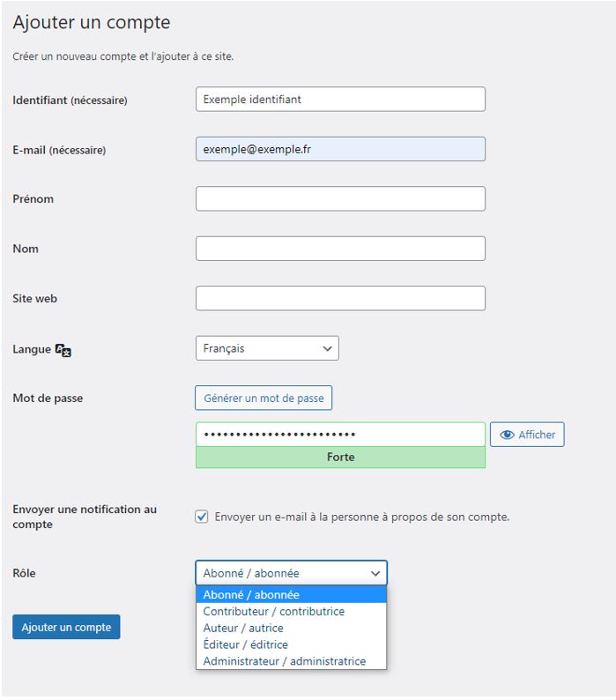
Task: Click the chevron arrow of Rôle dropdown
Action: (x=375, y=573)
